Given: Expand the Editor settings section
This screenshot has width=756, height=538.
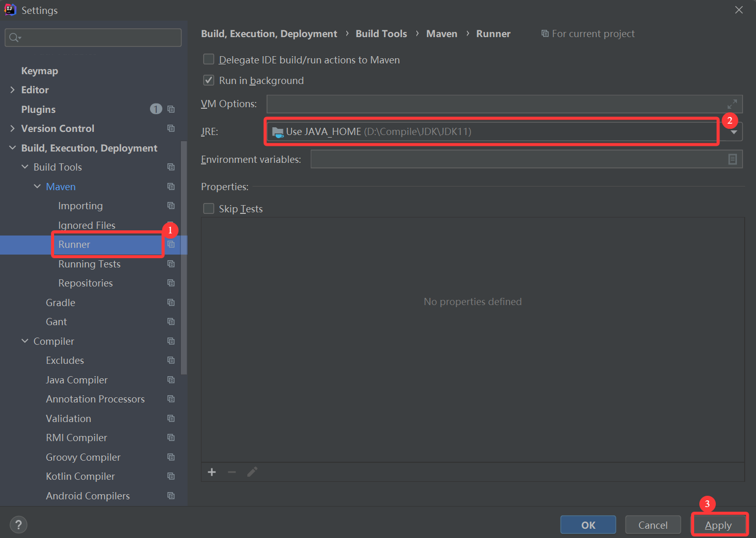Looking at the screenshot, I should 12,90.
